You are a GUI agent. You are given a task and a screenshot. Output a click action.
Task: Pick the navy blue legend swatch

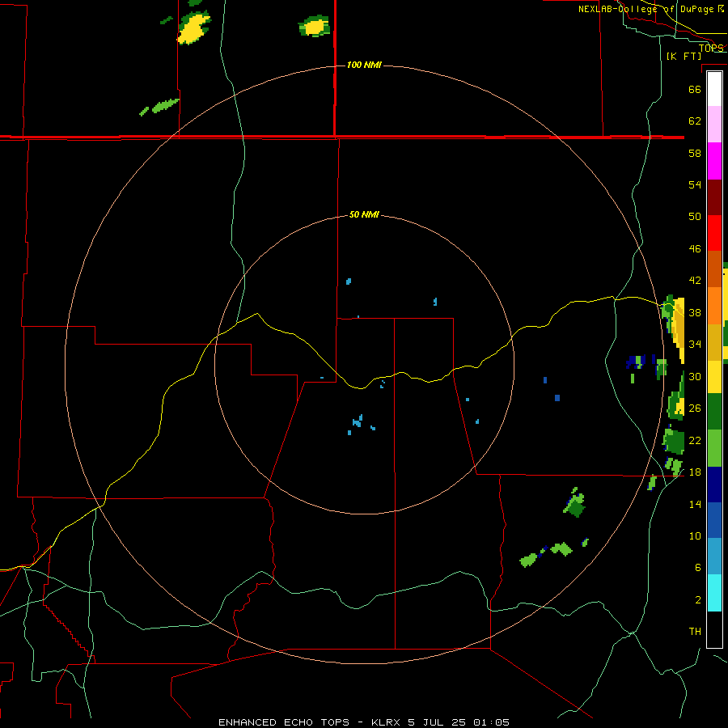(714, 485)
